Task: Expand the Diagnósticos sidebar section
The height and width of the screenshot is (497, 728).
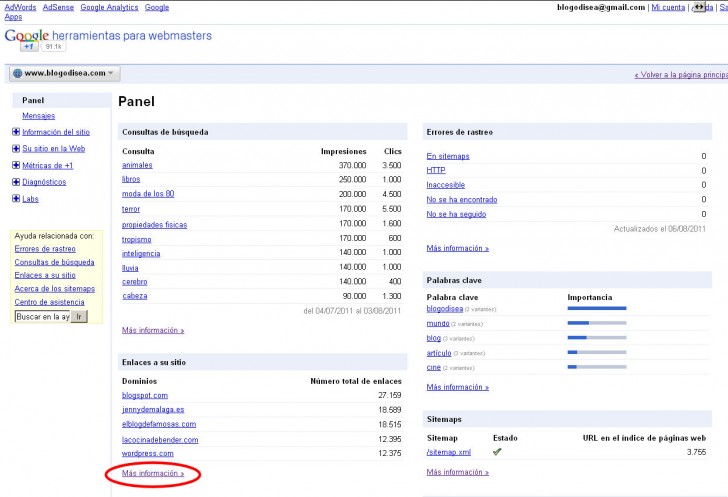Action: 16,182
